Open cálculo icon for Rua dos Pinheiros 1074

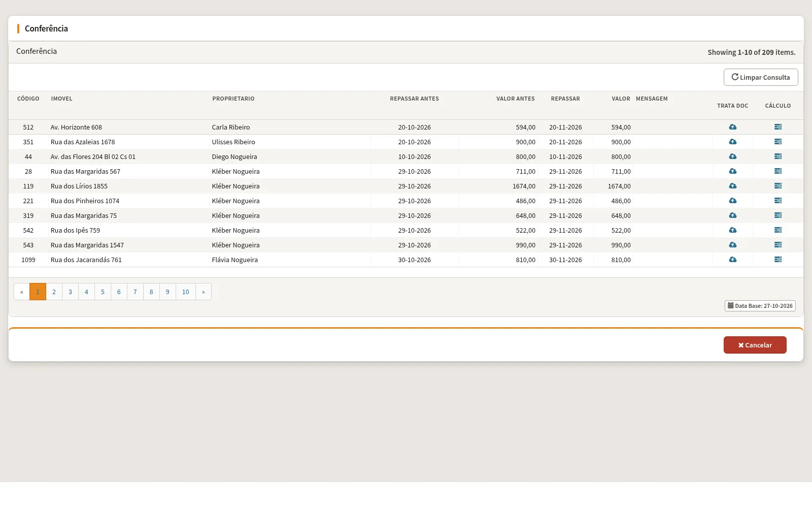pos(778,201)
